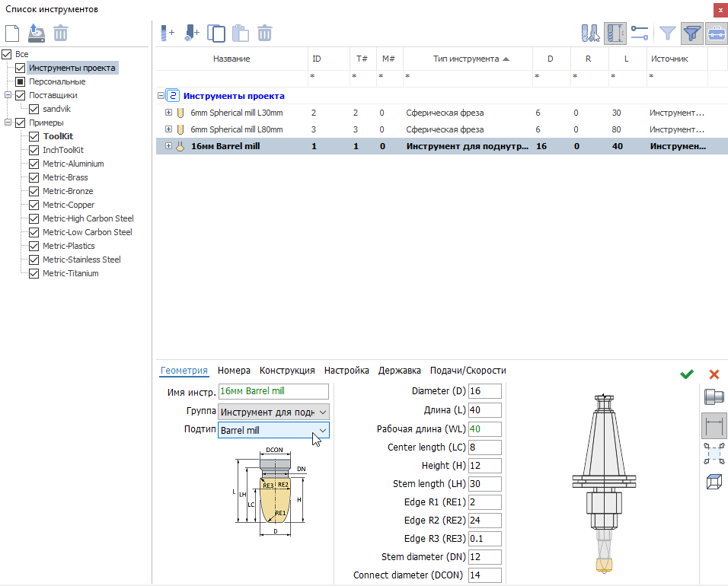Click the tool holder assembly preview
Viewport: 728px width, 586px height.
[604, 483]
